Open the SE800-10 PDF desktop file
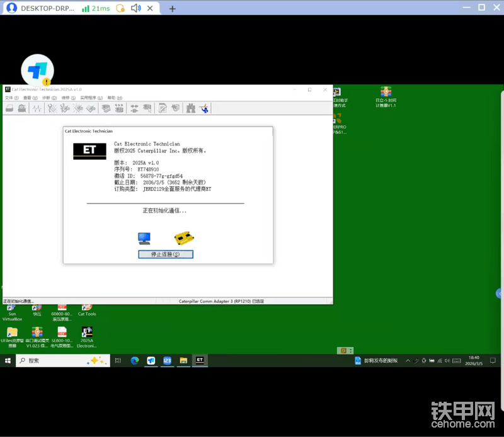 pos(62,338)
